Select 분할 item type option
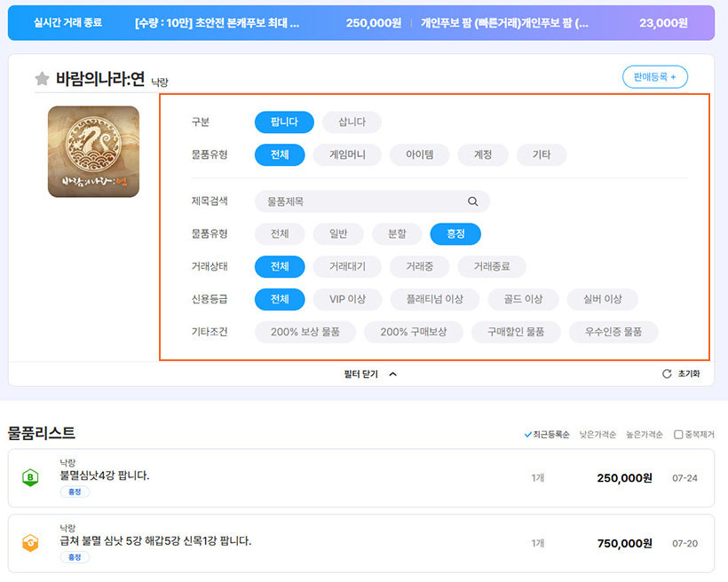The width and height of the screenshot is (728, 582). pyautogui.click(x=397, y=234)
